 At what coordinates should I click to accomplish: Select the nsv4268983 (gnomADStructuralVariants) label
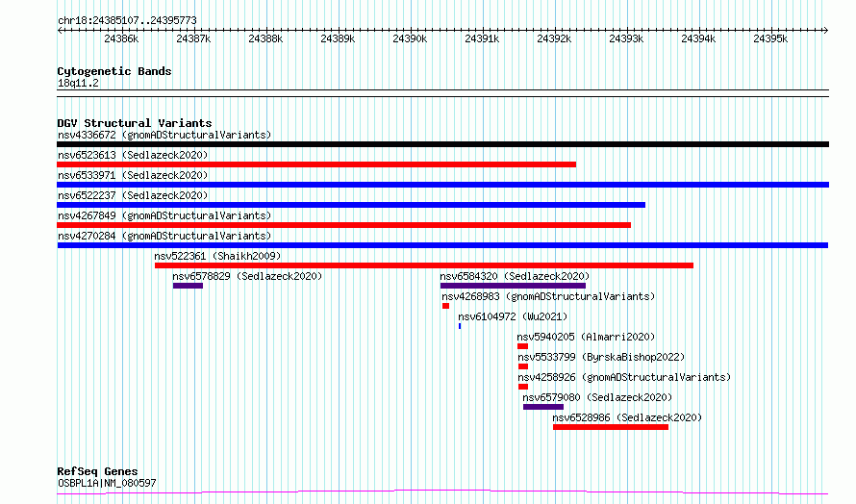(x=548, y=296)
